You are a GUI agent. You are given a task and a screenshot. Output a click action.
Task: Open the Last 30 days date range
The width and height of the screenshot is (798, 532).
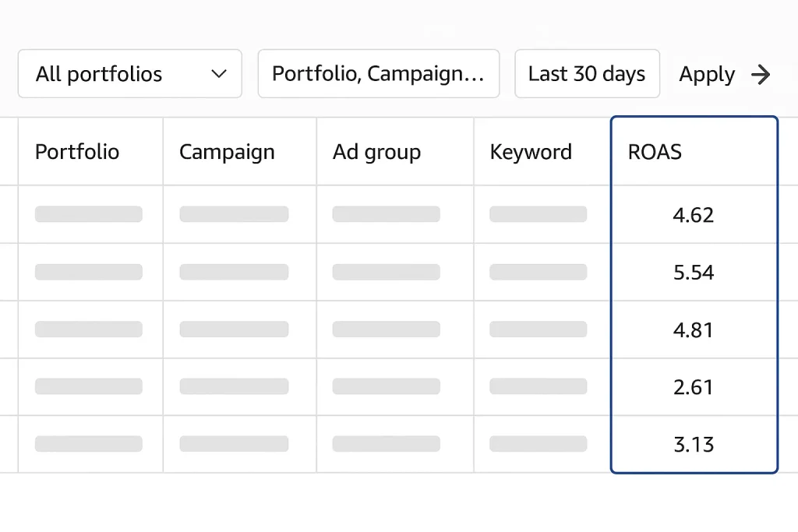(x=587, y=74)
